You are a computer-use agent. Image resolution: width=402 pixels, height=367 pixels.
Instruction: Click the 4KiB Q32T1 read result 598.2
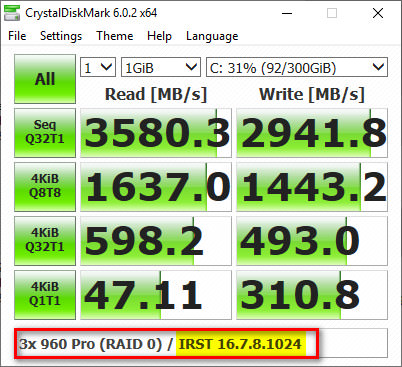click(x=156, y=241)
